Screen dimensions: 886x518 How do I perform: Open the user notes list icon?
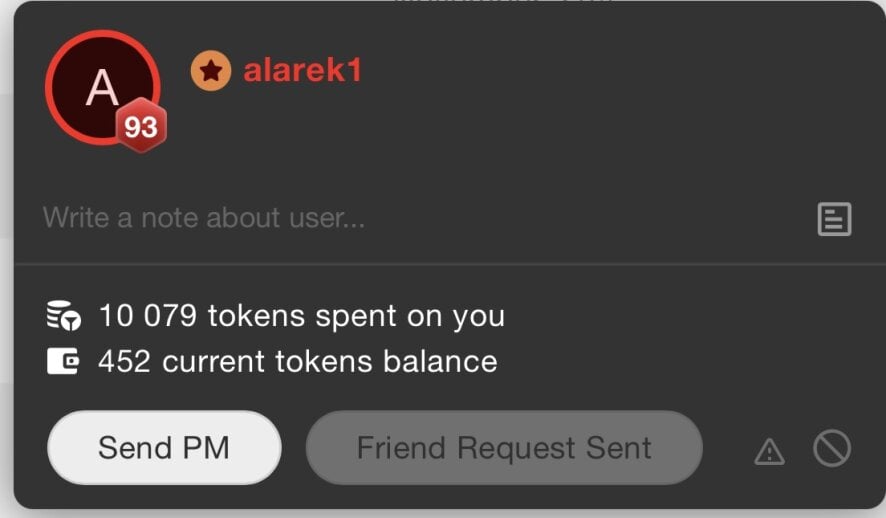pyautogui.click(x=835, y=219)
